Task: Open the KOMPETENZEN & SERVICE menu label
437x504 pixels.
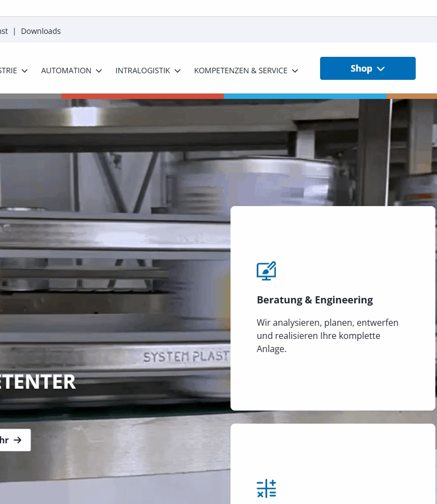Action: coord(240,71)
